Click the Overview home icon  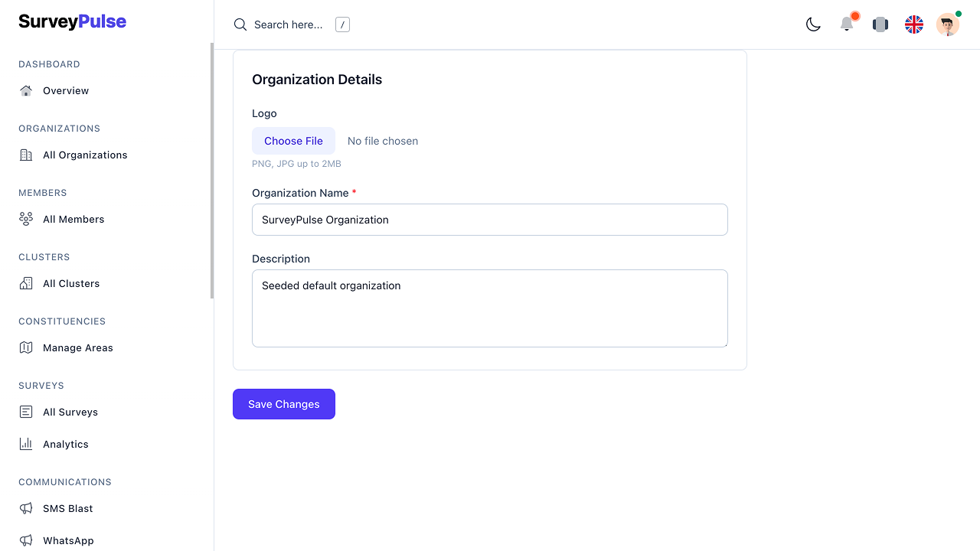(26, 90)
